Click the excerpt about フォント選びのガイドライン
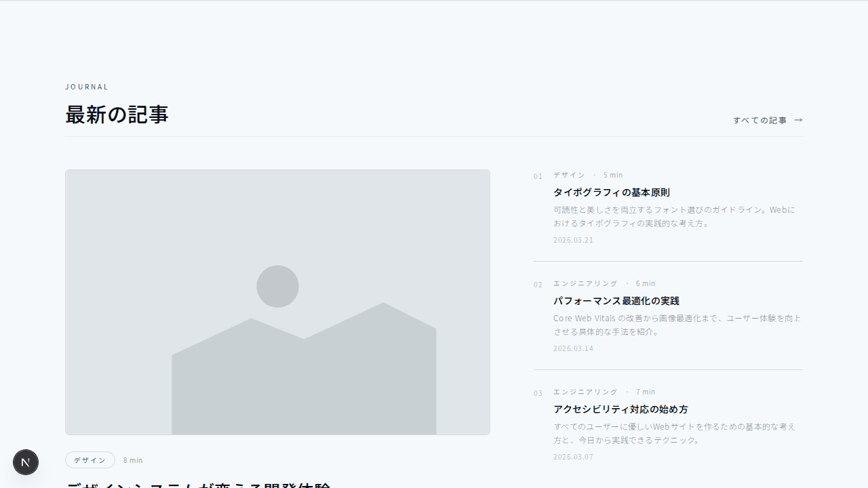 pos(674,216)
